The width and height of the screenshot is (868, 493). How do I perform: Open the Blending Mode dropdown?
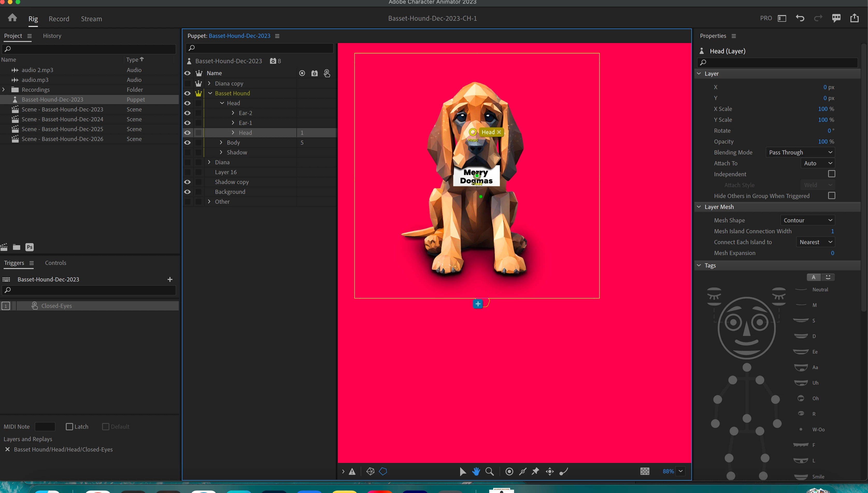pos(800,152)
